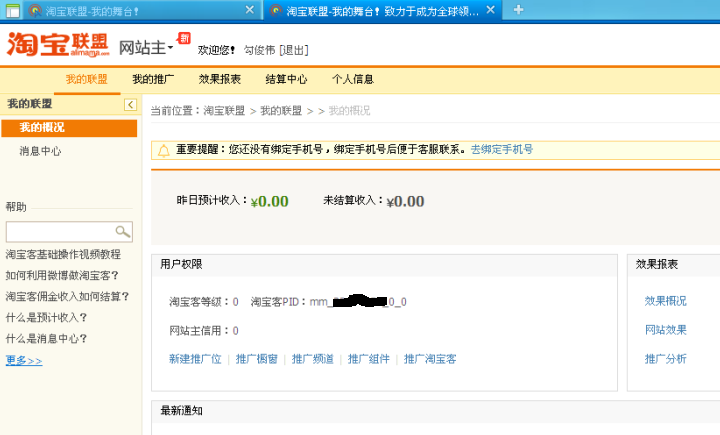Click the first tab's favicon
Screen dimensions: 720x435
click(x=35, y=11)
